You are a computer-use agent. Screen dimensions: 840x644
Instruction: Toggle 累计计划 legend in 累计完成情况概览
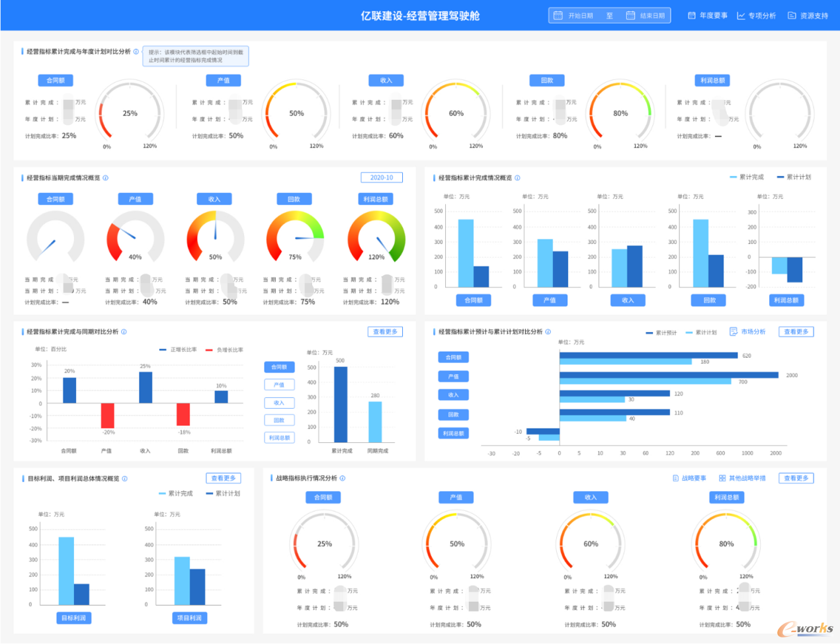pyautogui.click(x=794, y=177)
